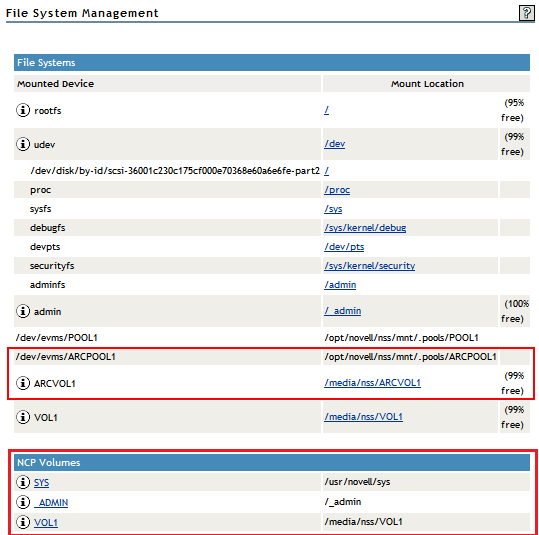This screenshot has height=535, width=539.
Task: Open the /dev mount location link
Action: [x=334, y=144]
